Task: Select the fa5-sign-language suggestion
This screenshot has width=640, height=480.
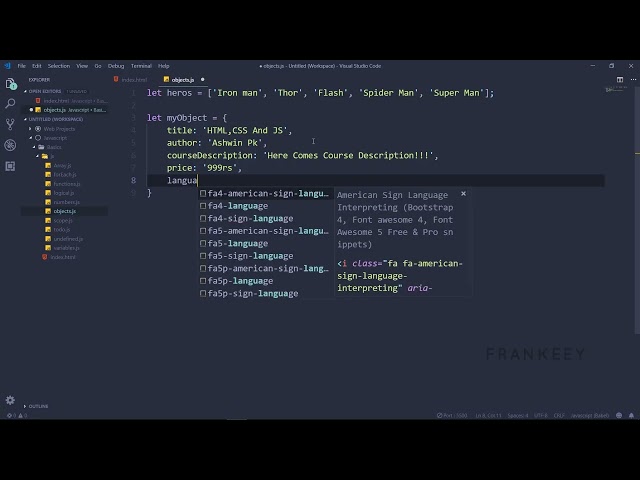Action: (x=265, y=256)
